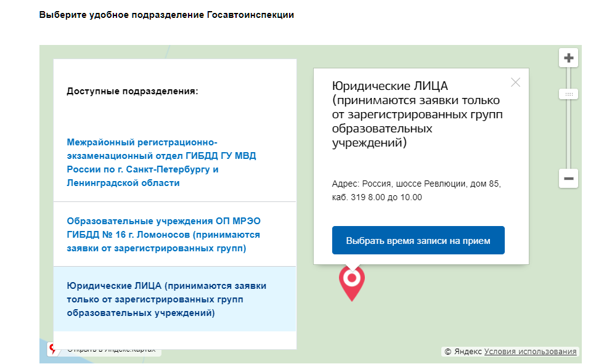Click the Юридические ЛИЦА title in balloon
This screenshot has width=612, height=364.
417,114
